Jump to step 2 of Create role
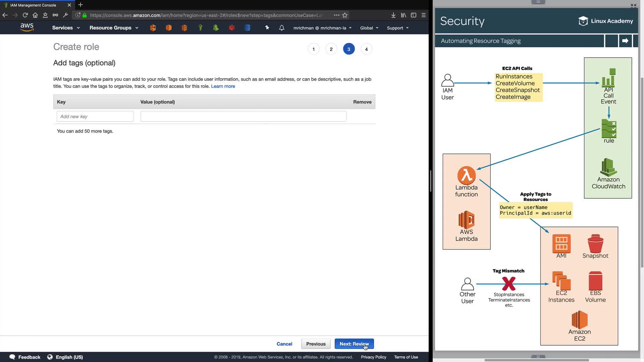 331,49
